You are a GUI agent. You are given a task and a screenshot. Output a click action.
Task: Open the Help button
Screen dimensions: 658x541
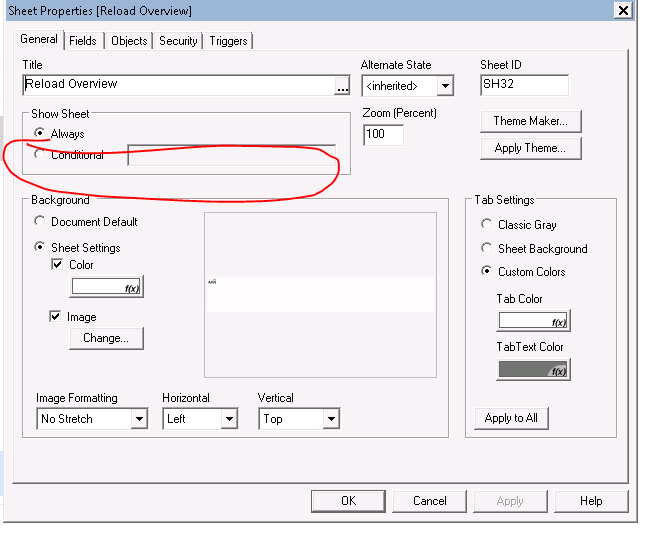pos(591,501)
